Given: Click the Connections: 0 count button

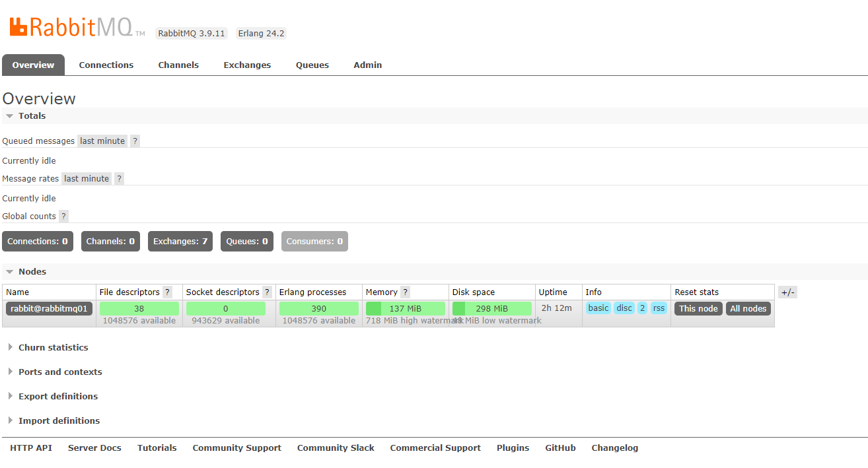Looking at the screenshot, I should point(38,241).
